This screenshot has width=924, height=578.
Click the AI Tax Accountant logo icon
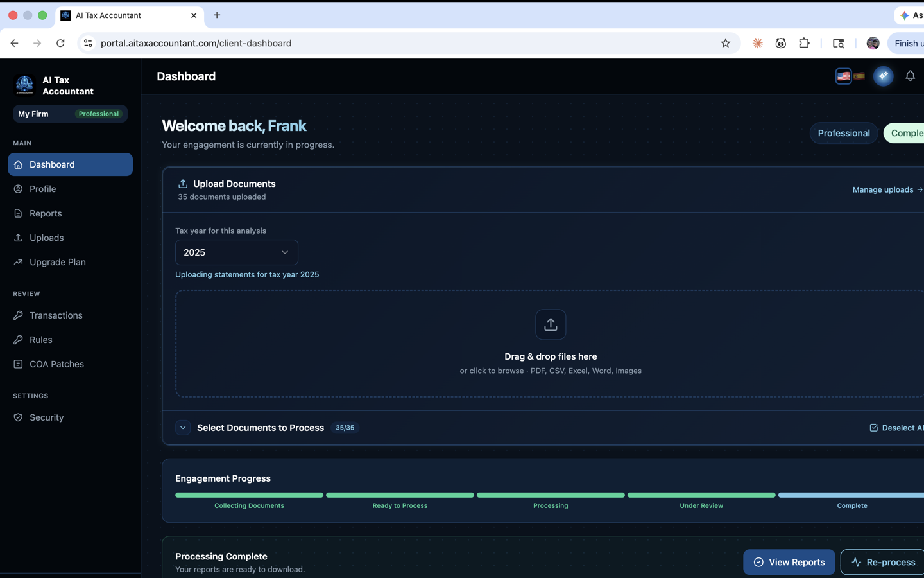click(24, 85)
